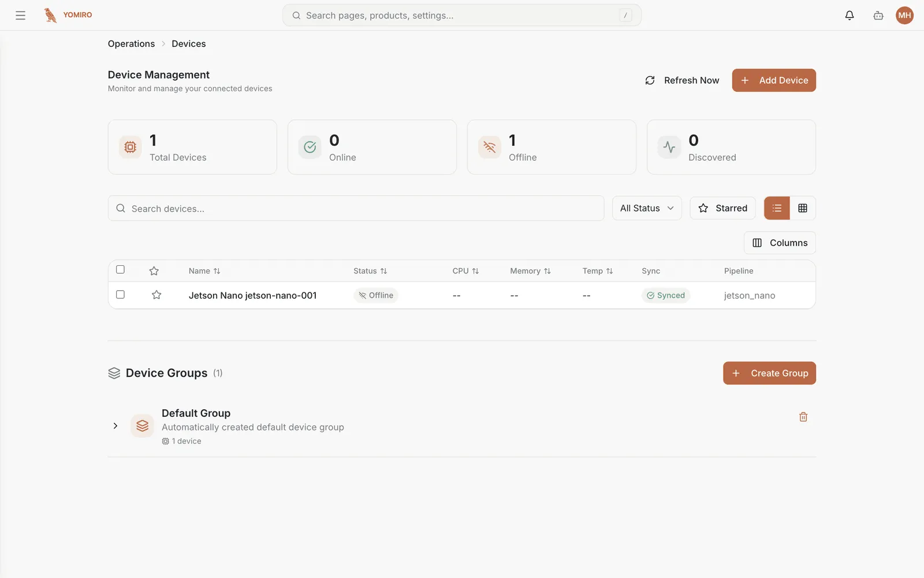Focus the Search devices field
The image size is (924, 578).
tap(356, 208)
